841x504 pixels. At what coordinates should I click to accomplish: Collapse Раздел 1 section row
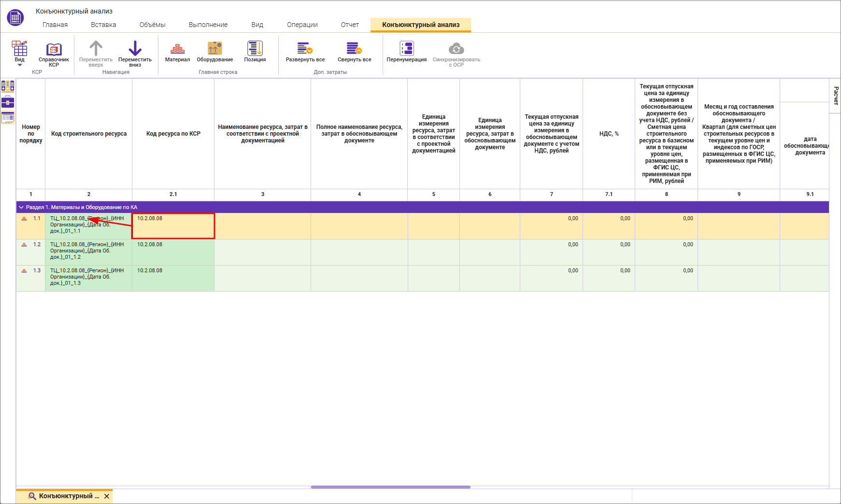(21, 207)
